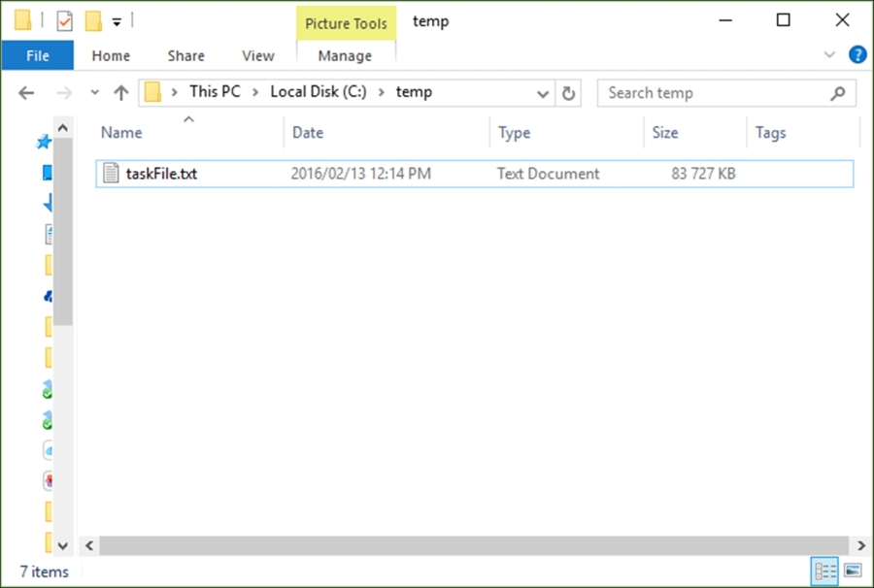This screenshot has height=588, width=874.
Task: Click inside the Search temp field
Action: [x=714, y=93]
